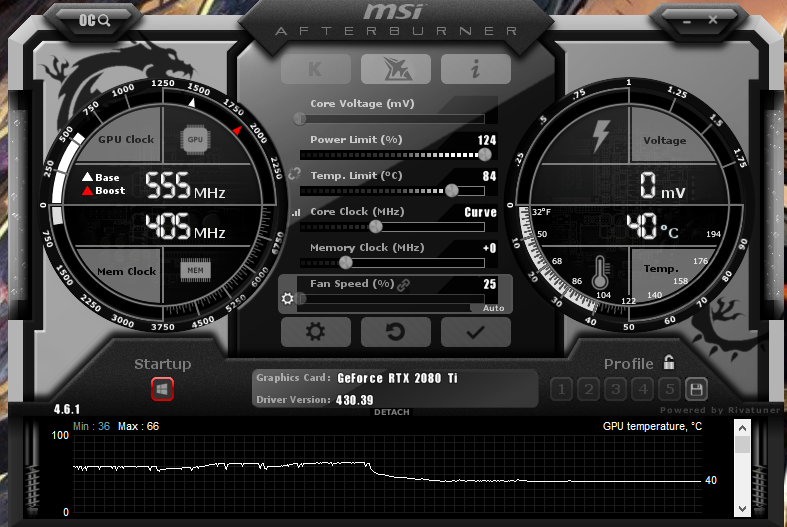Minimize the Afterburner window
Image resolution: width=787 pixels, height=527 pixels.
point(687,22)
